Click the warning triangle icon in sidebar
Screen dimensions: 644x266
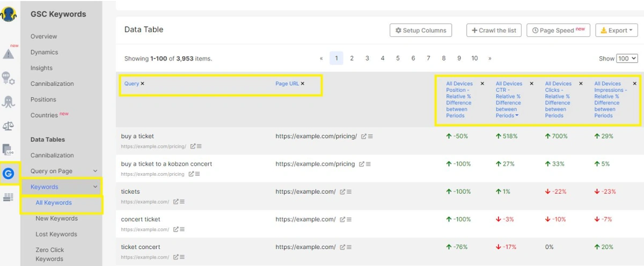coord(9,53)
